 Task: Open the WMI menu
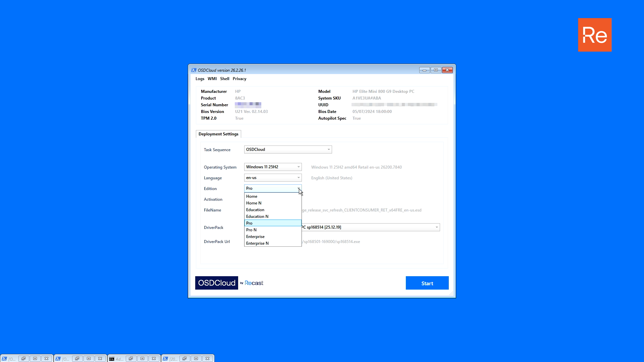pyautogui.click(x=212, y=79)
